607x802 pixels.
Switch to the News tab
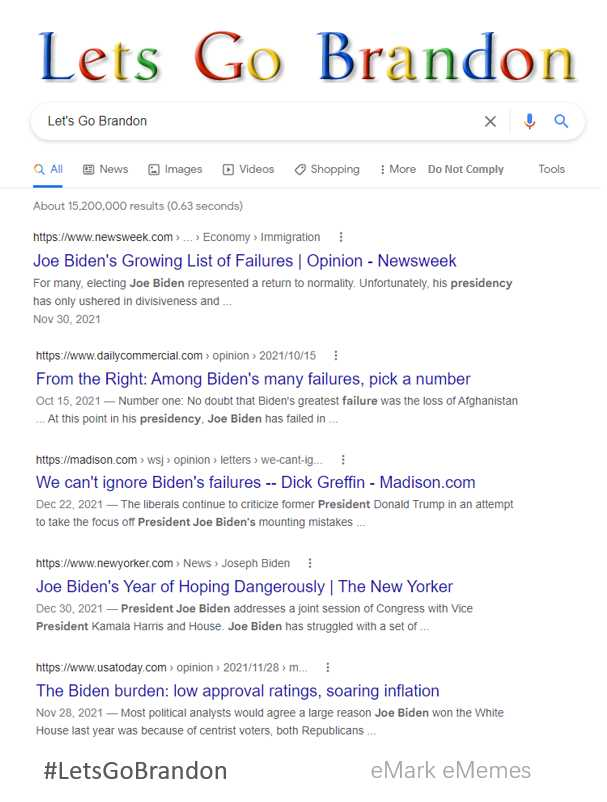pos(105,169)
